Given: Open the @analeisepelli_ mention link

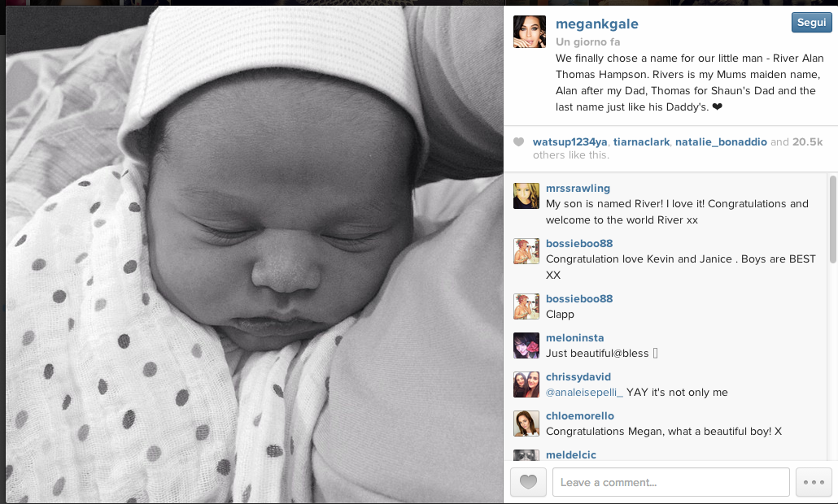Looking at the screenshot, I should pos(584,393).
